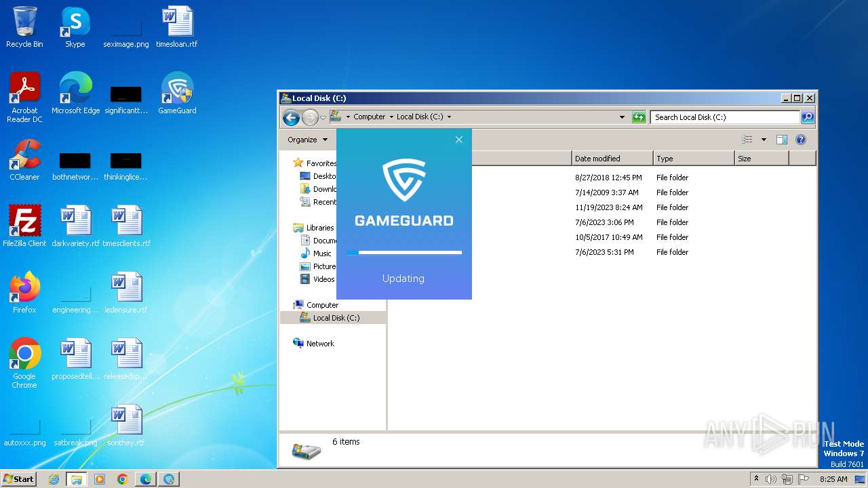Viewport: 868px width, 488px height.
Task: Select the proposedtell document icon
Action: (75, 359)
